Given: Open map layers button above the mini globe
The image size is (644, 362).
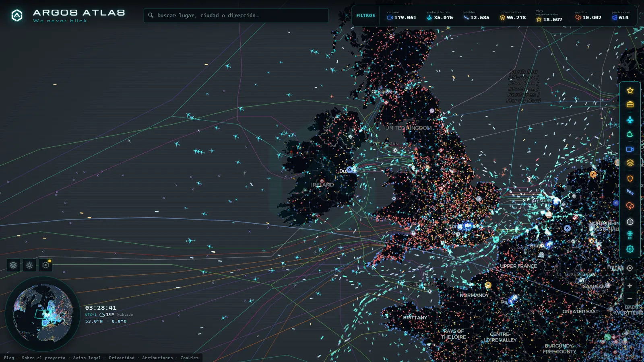Looking at the screenshot, I should click(13, 265).
